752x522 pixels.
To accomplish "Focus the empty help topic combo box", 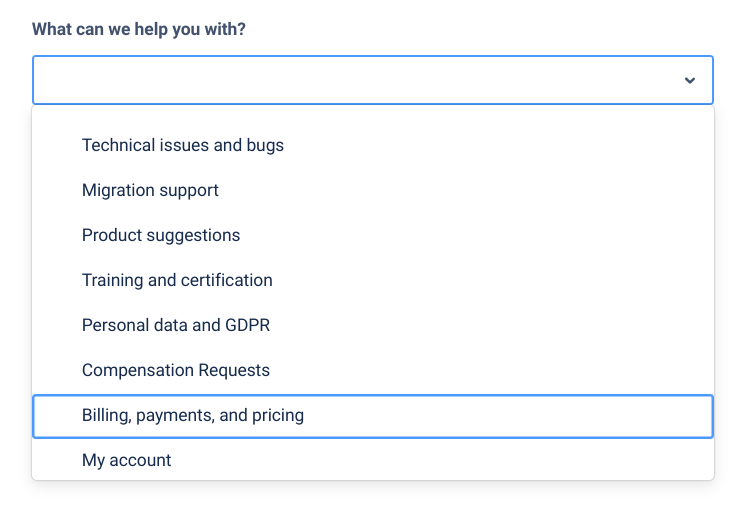I will tap(350, 80).
